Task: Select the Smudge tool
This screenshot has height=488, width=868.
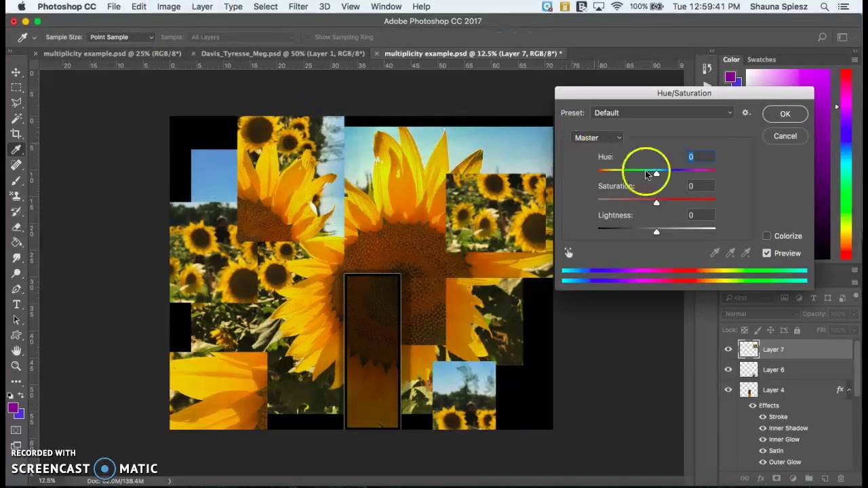Action: [16, 258]
